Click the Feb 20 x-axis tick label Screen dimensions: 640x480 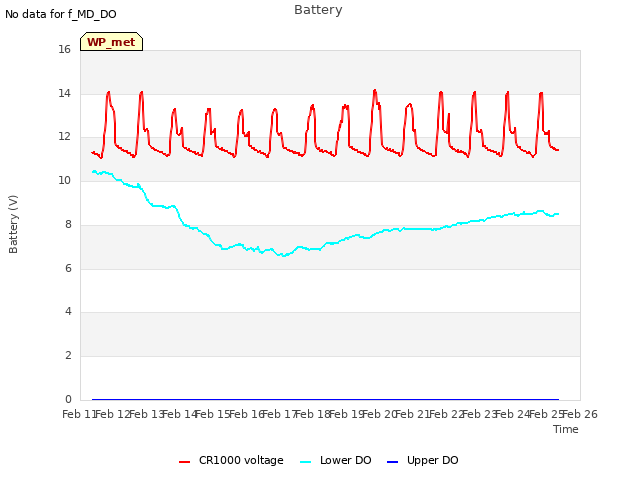(380, 414)
